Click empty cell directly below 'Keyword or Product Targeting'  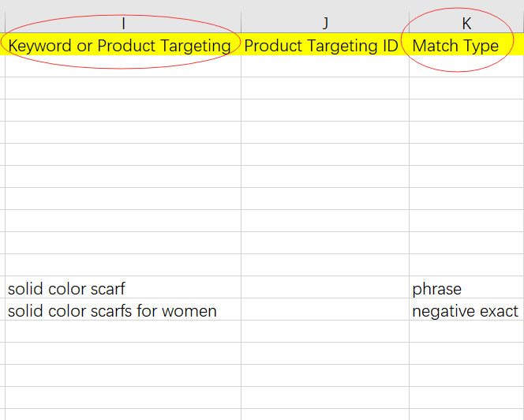click(x=123, y=66)
